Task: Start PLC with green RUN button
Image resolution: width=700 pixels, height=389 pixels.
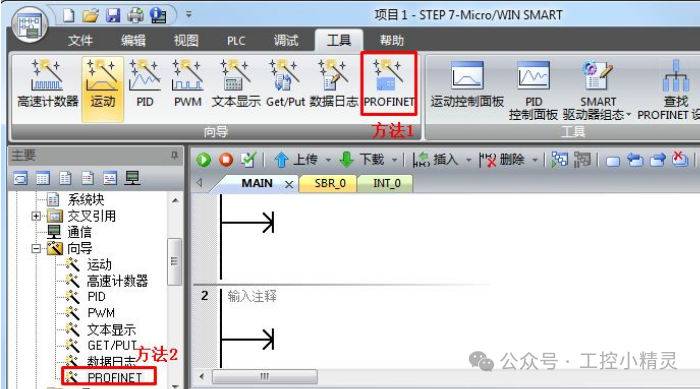Action: pyautogui.click(x=204, y=159)
